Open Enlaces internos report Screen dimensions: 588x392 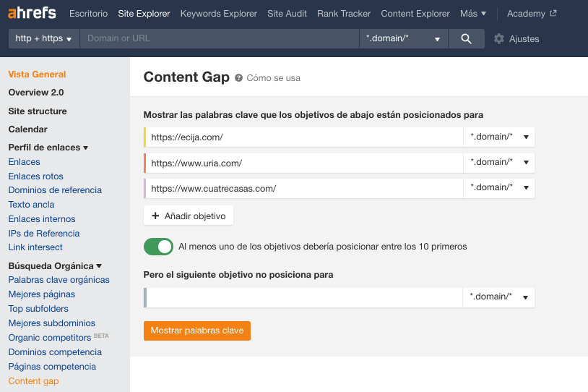[42, 219]
